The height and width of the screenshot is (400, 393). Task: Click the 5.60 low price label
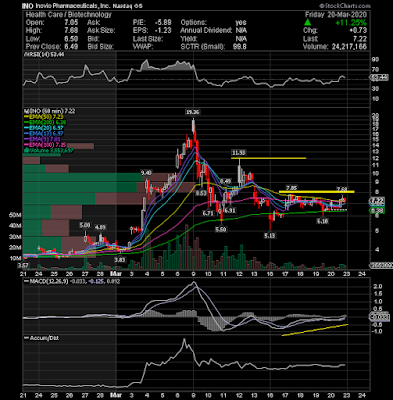[x=220, y=230]
